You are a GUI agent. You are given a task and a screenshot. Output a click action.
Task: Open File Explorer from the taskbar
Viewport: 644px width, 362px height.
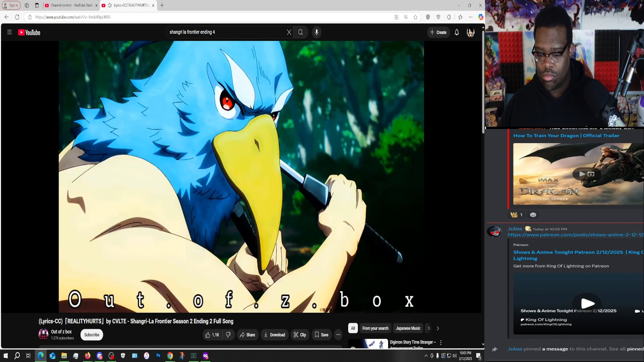coord(64,356)
